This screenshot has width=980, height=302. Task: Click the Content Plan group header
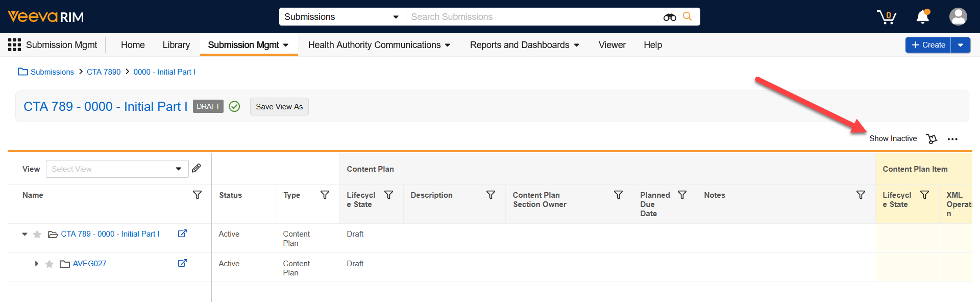pyautogui.click(x=370, y=169)
